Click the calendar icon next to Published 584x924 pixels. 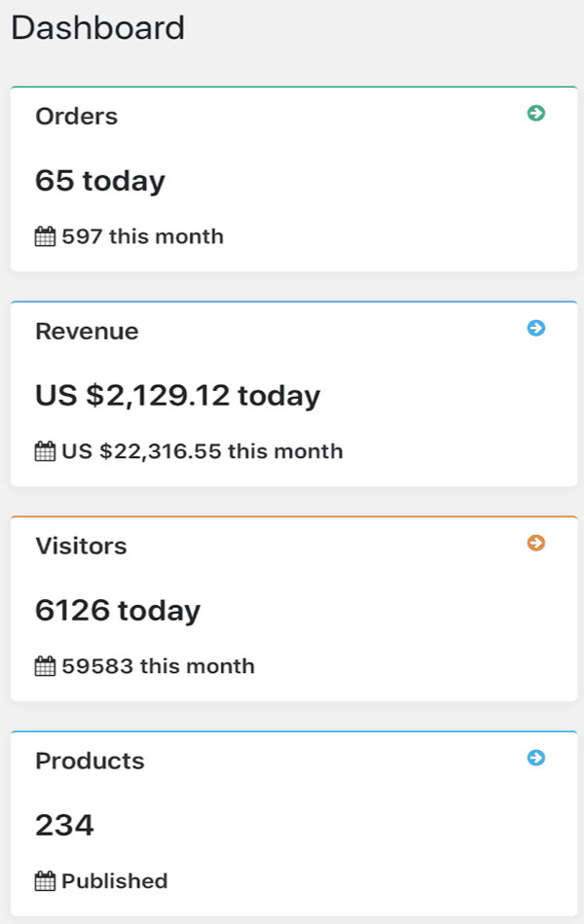tap(45, 879)
